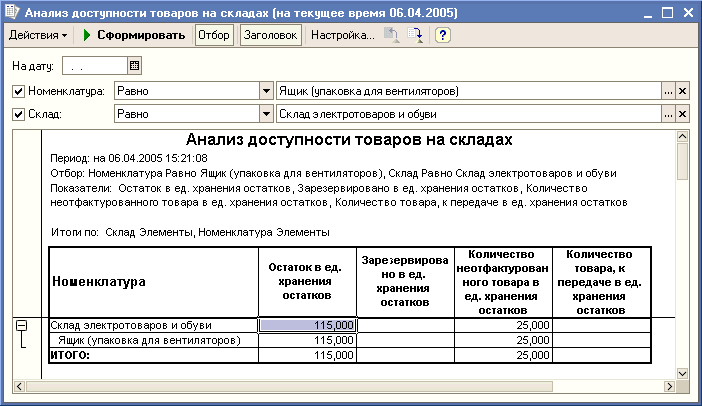Screen dimensions: 702x406
Task: Clear the Номенклатура value with X button
Action: point(682,92)
